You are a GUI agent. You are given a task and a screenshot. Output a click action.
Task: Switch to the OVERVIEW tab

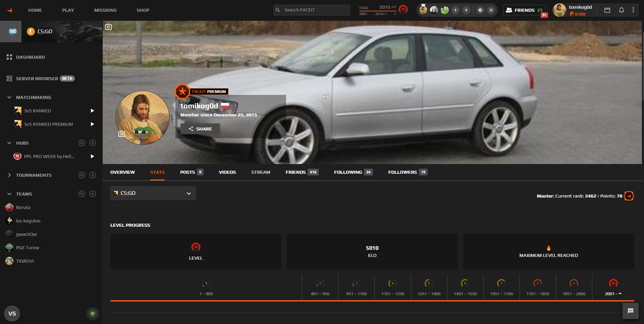pos(122,172)
